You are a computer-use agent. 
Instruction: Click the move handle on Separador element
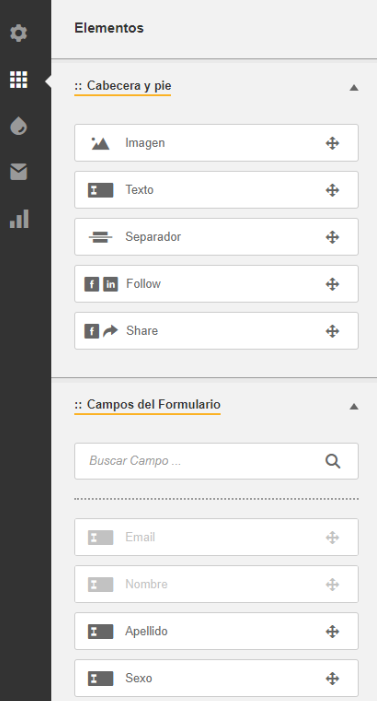pyautogui.click(x=332, y=237)
